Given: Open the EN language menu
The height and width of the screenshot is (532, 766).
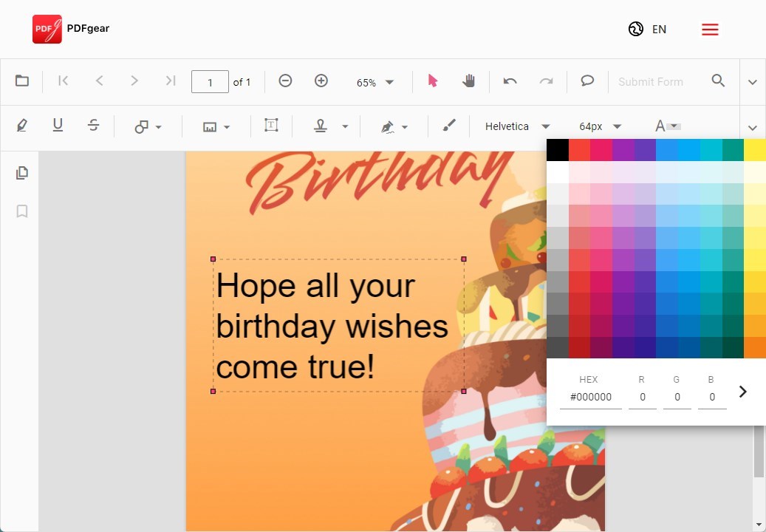Looking at the screenshot, I should pos(648,30).
